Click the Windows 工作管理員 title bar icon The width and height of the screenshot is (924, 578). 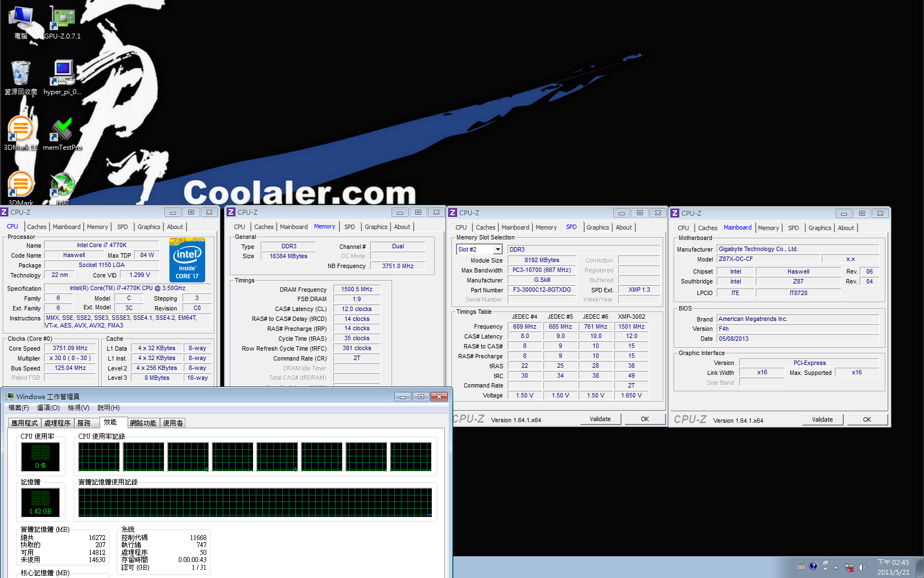(9, 396)
